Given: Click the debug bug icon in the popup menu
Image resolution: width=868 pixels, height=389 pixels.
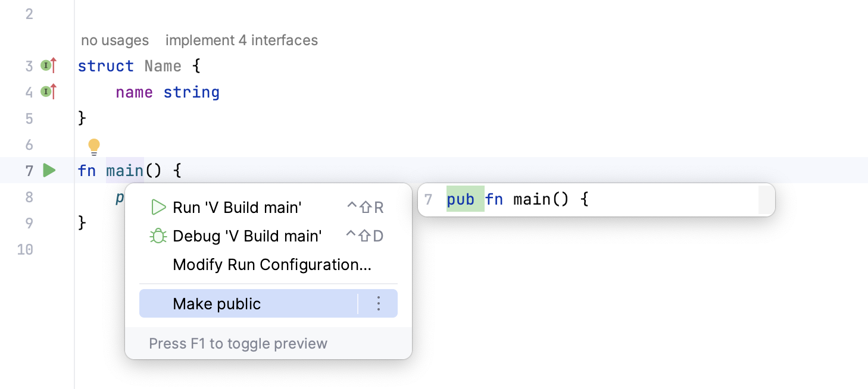Looking at the screenshot, I should point(158,236).
